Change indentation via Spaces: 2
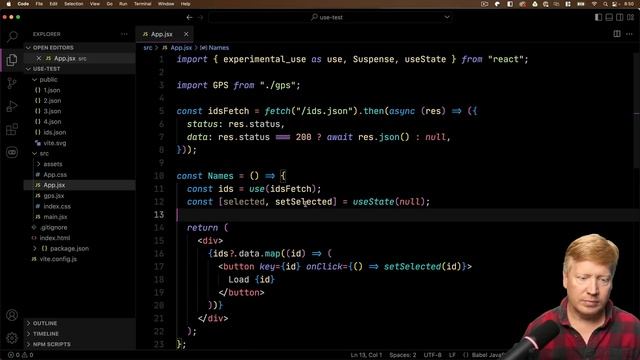Viewport: 640px width, 360px height. 403,355
